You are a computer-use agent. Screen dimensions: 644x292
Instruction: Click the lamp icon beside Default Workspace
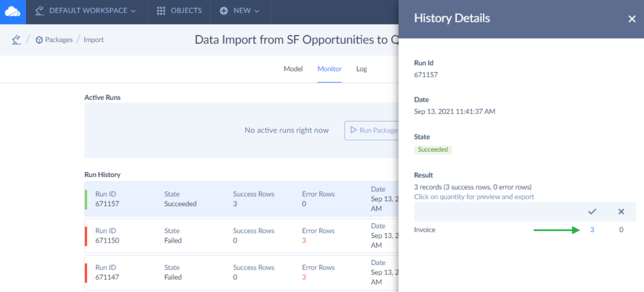click(x=39, y=11)
